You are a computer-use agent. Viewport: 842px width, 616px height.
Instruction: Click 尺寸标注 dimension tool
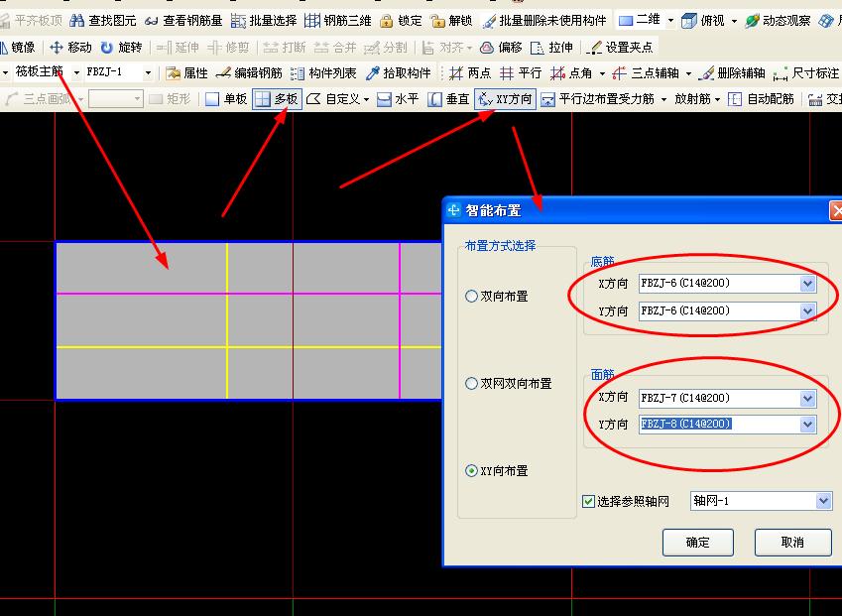click(x=806, y=73)
